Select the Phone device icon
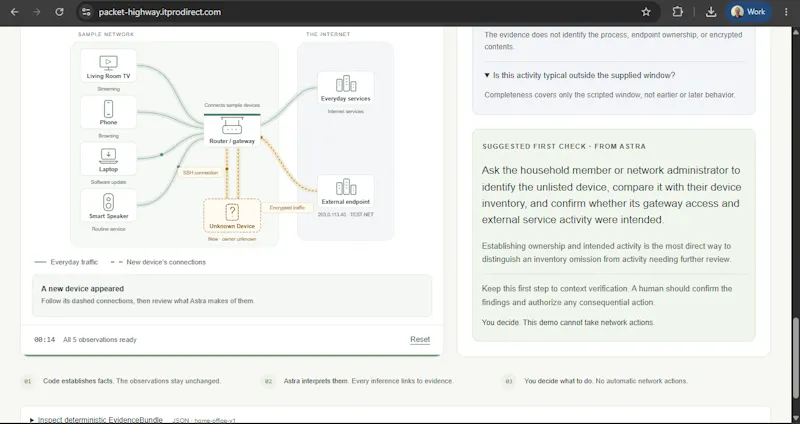The height and width of the screenshot is (424, 800). 108,109
